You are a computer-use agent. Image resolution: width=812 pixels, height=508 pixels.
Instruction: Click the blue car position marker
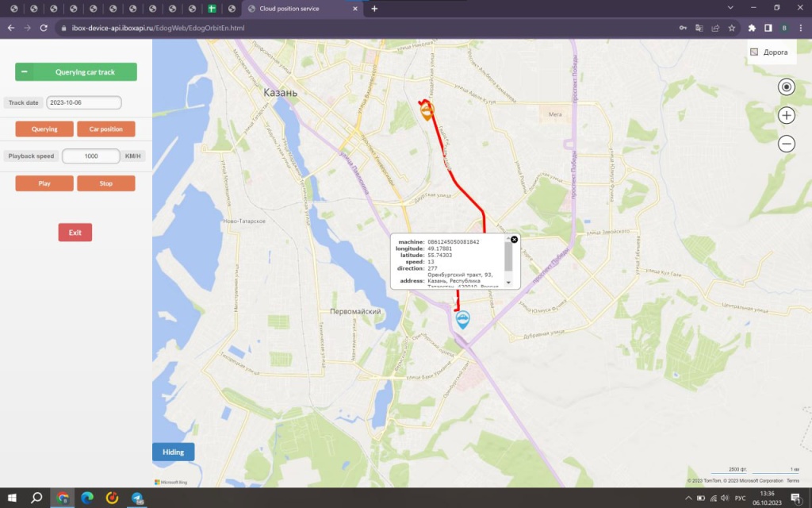463,319
